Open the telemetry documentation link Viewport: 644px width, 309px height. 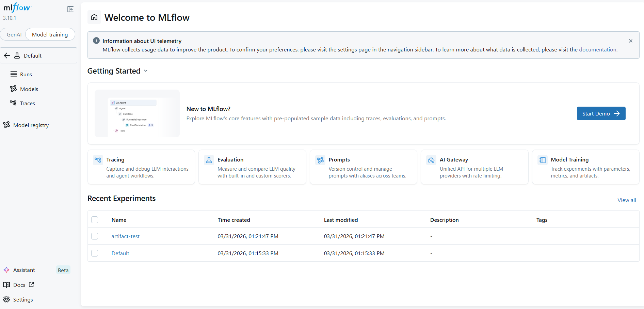597,49
